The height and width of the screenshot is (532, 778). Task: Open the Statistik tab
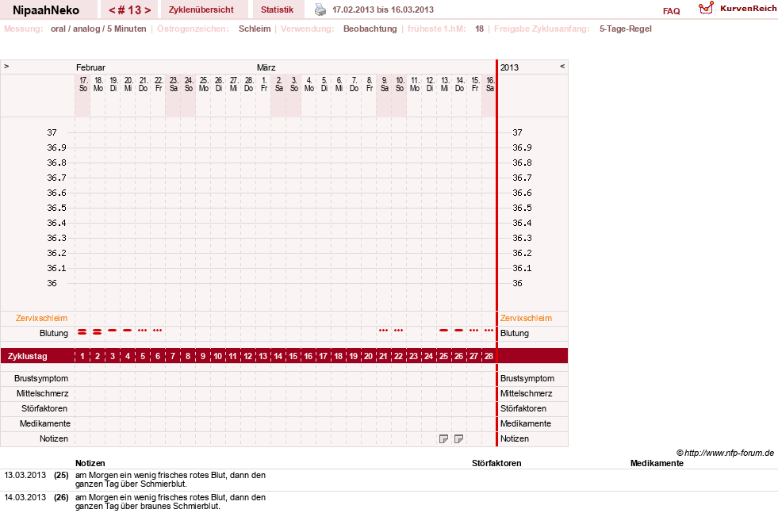pyautogui.click(x=277, y=10)
